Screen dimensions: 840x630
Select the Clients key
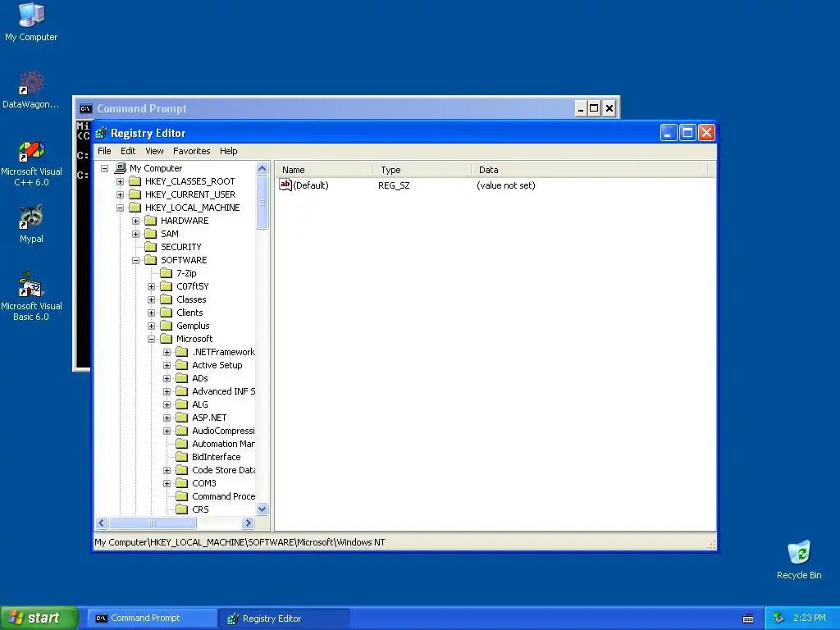(189, 313)
